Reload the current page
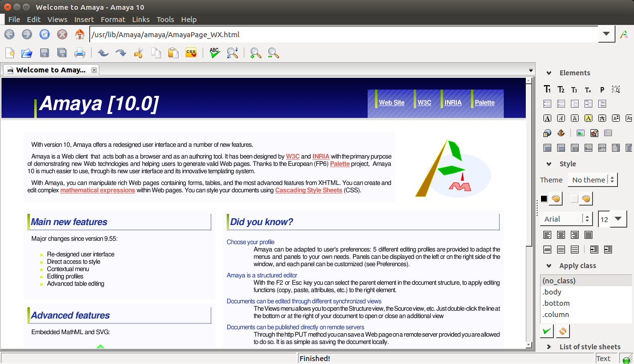The width and height of the screenshot is (634, 364). pos(45,34)
